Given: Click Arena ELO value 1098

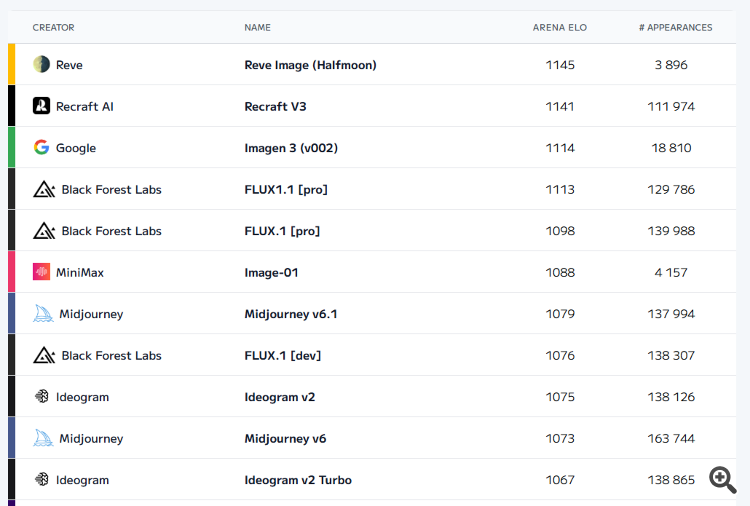Looking at the screenshot, I should [x=560, y=231].
